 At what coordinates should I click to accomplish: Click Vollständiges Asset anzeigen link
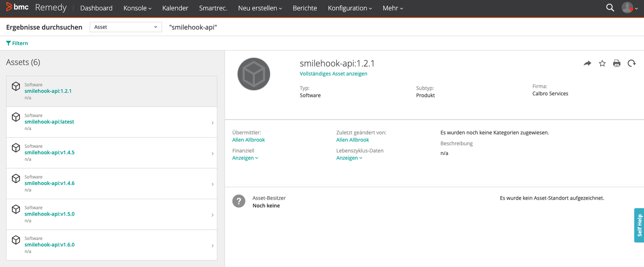click(333, 74)
